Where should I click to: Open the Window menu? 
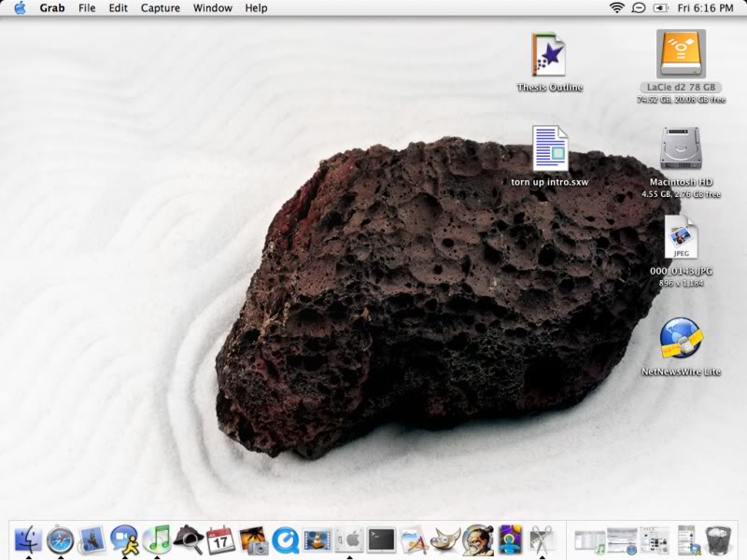pos(213,7)
